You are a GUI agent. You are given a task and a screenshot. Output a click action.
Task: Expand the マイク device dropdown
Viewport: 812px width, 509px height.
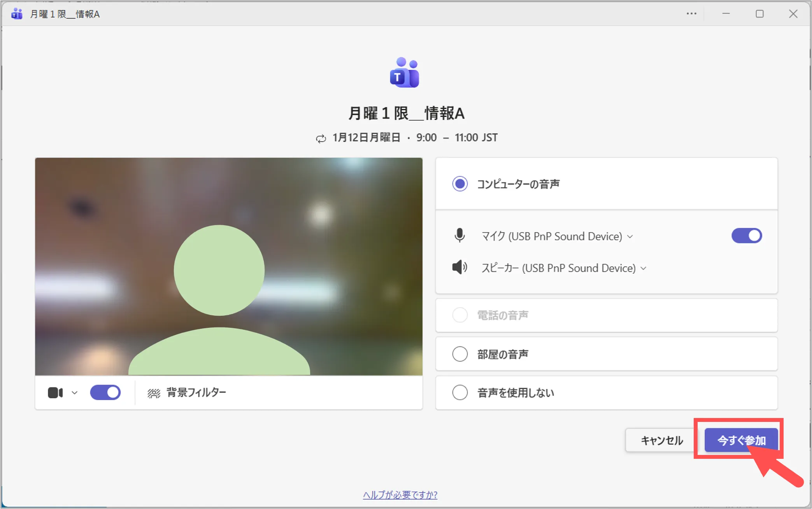pos(630,236)
